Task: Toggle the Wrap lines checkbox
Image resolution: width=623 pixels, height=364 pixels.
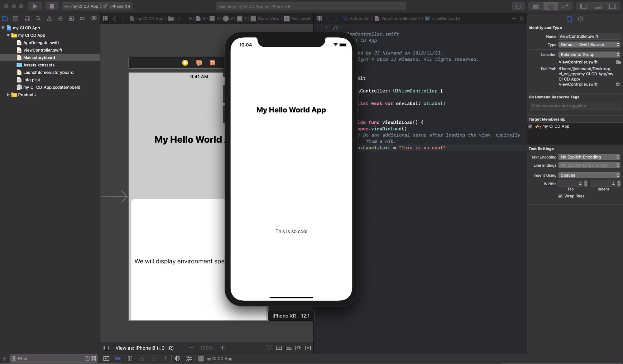Action: pos(560,196)
